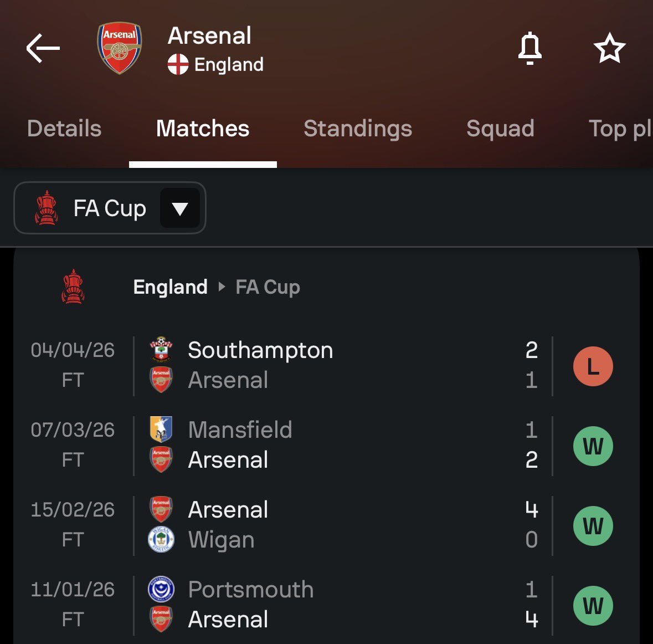Click the W badge for Mansfield match
The image size is (653, 644).
[x=593, y=446]
